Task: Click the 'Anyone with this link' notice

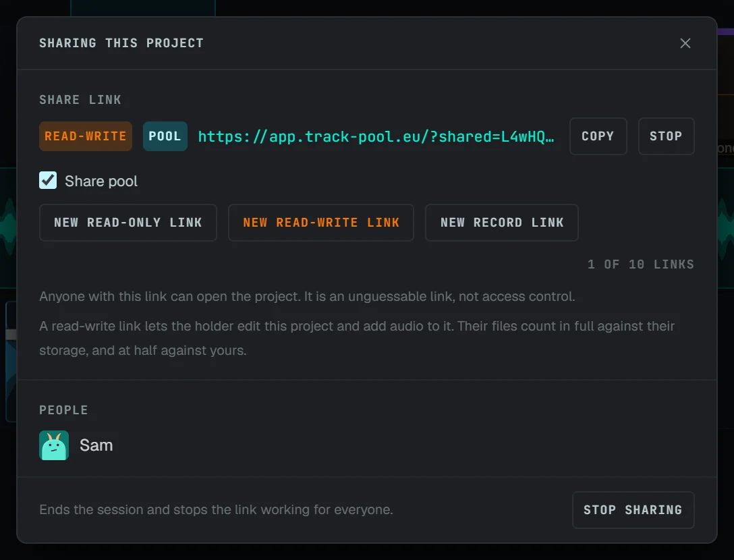Action: (x=307, y=296)
